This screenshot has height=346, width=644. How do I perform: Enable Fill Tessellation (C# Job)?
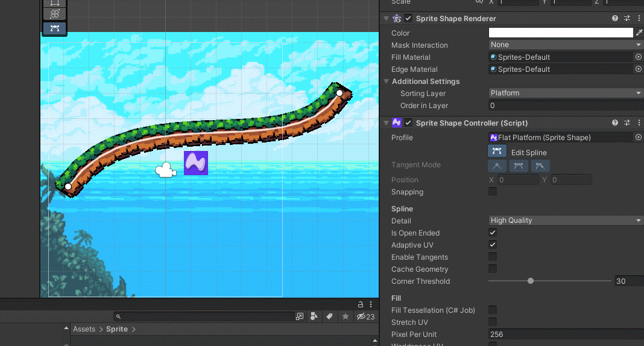pyautogui.click(x=493, y=310)
